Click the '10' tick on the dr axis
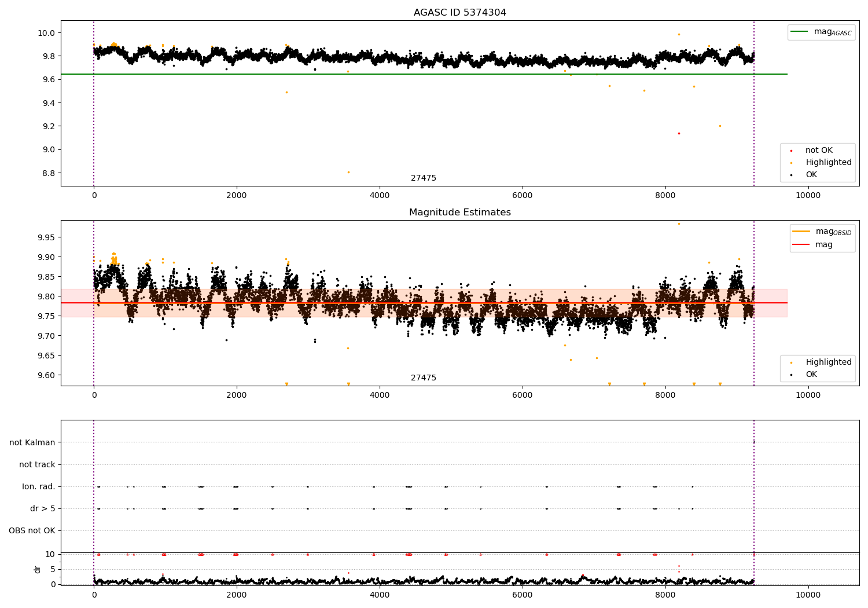 point(50,554)
